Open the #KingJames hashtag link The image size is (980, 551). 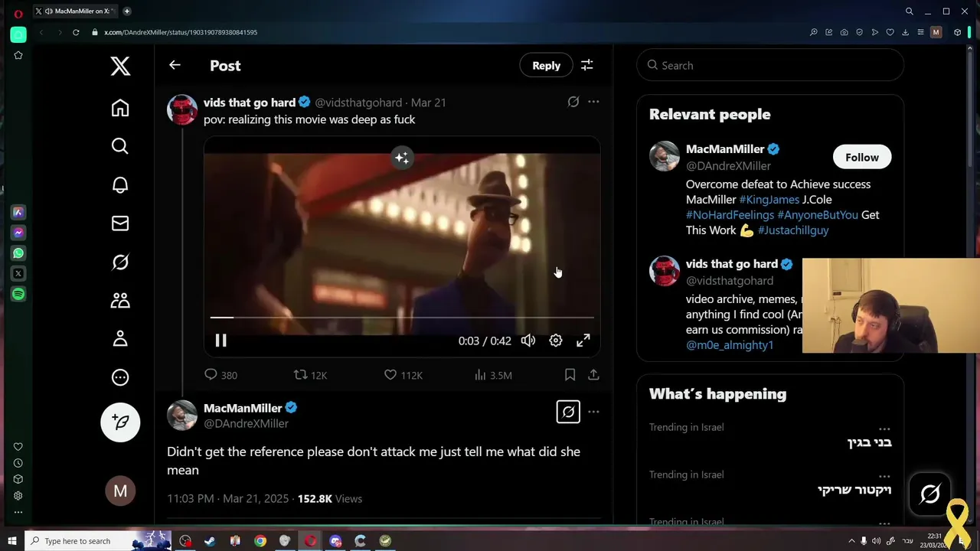pyautogui.click(x=769, y=199)
